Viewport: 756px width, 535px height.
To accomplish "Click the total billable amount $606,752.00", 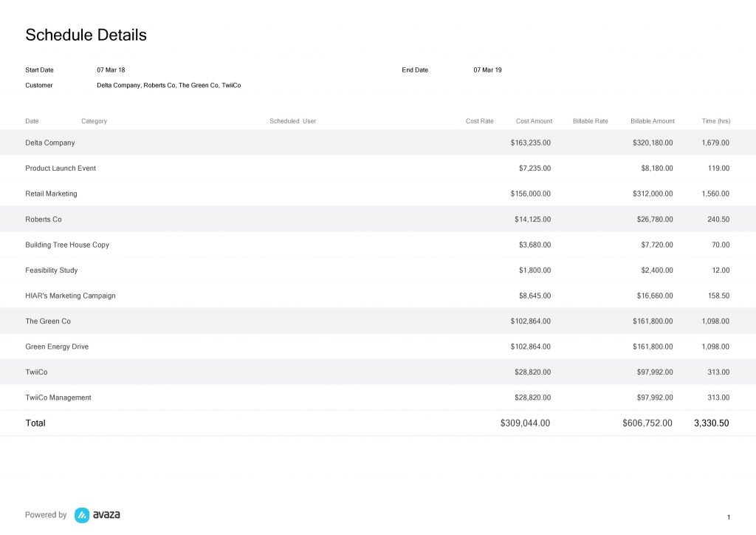I will click(647, 423).
